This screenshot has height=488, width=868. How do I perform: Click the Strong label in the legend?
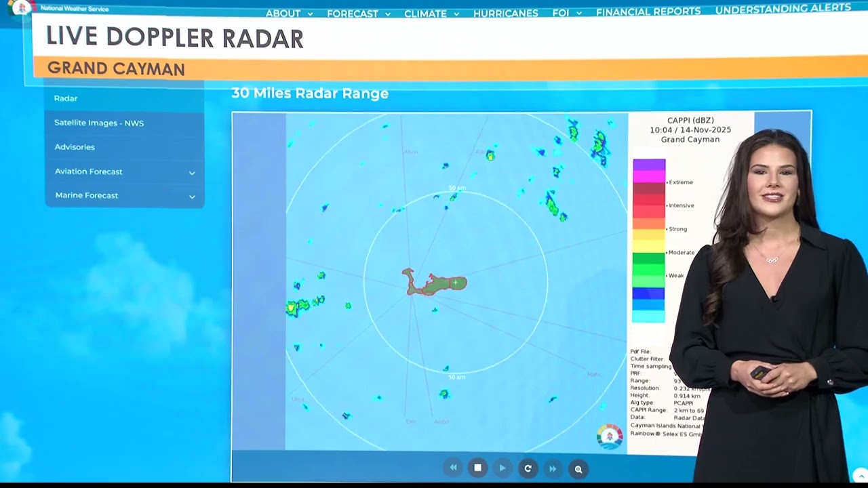[x=677, y=229]
